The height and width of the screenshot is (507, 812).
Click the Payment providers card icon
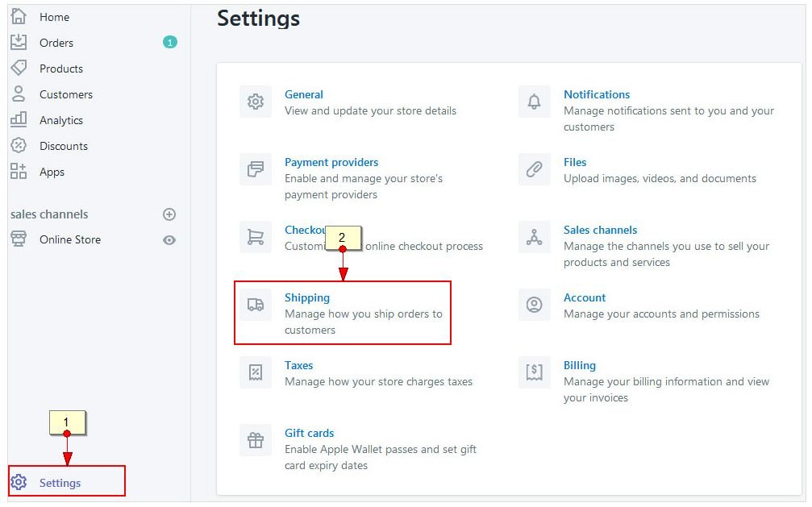[x=256, y=170]
